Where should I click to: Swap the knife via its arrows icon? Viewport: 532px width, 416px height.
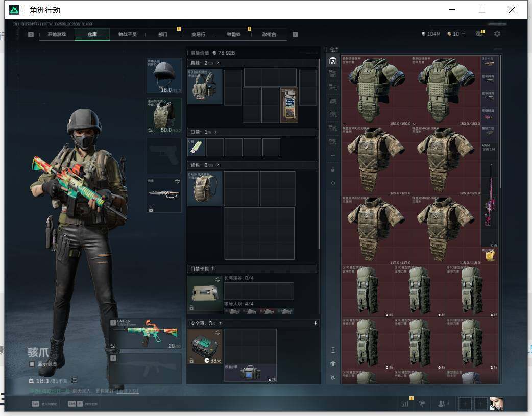point(177,182)
